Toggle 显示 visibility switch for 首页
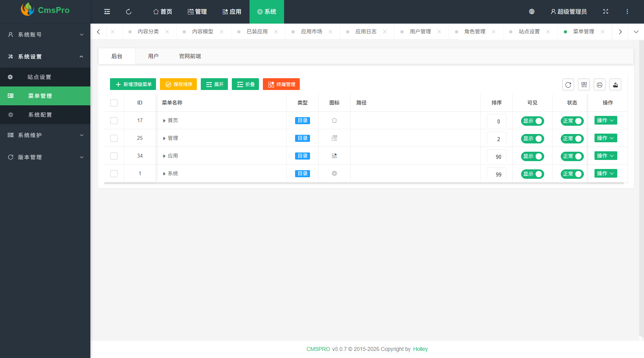Viewport: 644px width, 358px height. pos(532,121)
